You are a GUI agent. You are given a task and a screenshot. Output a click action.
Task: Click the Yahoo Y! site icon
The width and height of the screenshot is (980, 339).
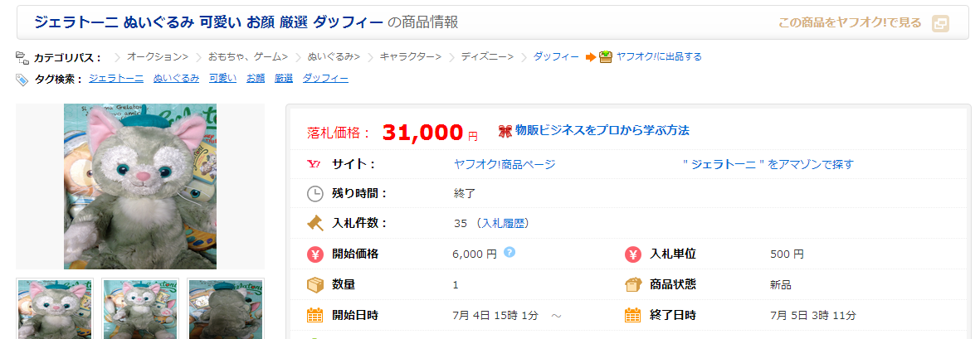coord(314,164)
